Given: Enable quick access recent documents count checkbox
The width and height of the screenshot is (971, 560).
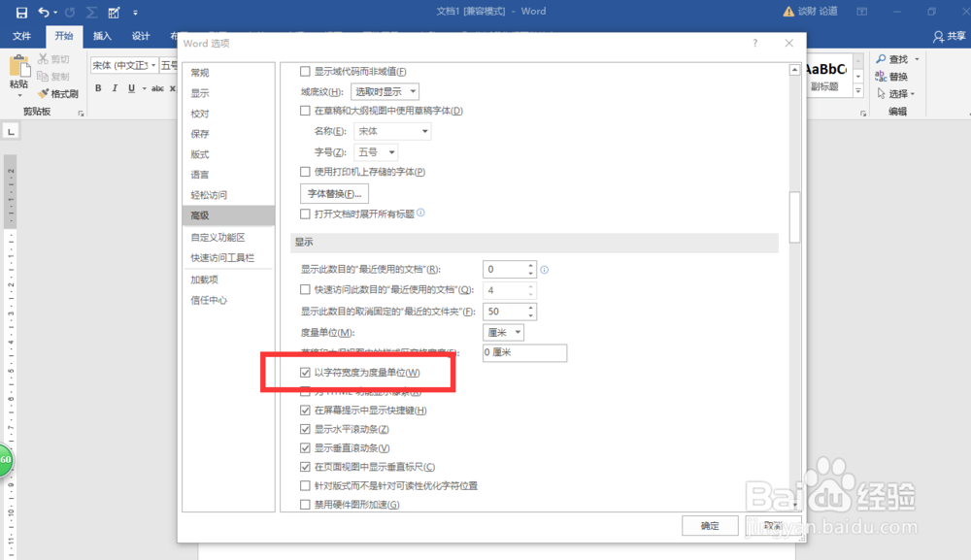Looking at the screenshot, I should click(305, 289).
